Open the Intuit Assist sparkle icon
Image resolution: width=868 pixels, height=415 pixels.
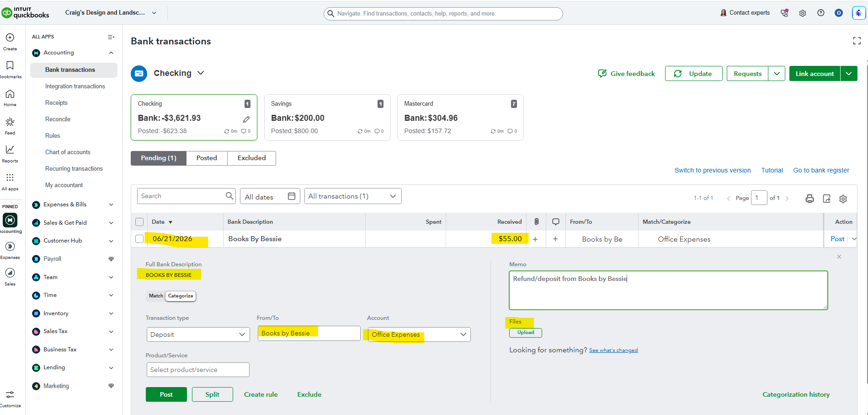[x=859, y=13]
